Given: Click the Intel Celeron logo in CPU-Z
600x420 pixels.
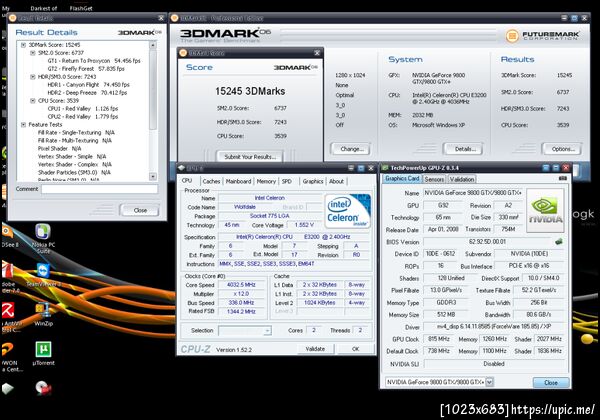Looking at the screenshot, I should coord(348,211).
